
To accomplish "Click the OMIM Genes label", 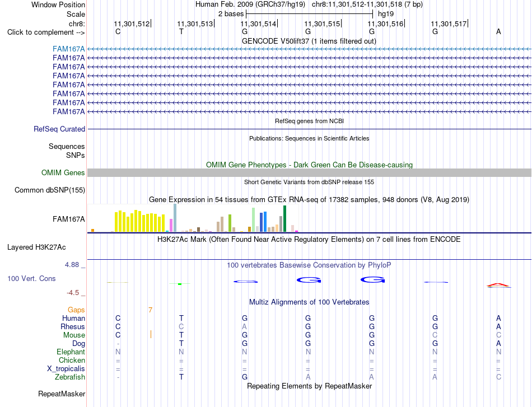I will (x=63, y=172).
